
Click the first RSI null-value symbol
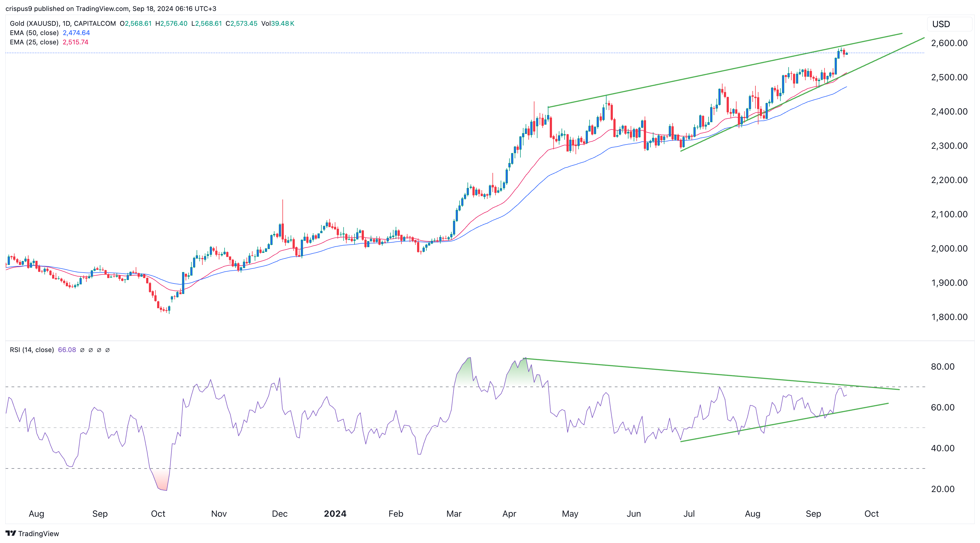pyautogui.click(x=82, y=350)
